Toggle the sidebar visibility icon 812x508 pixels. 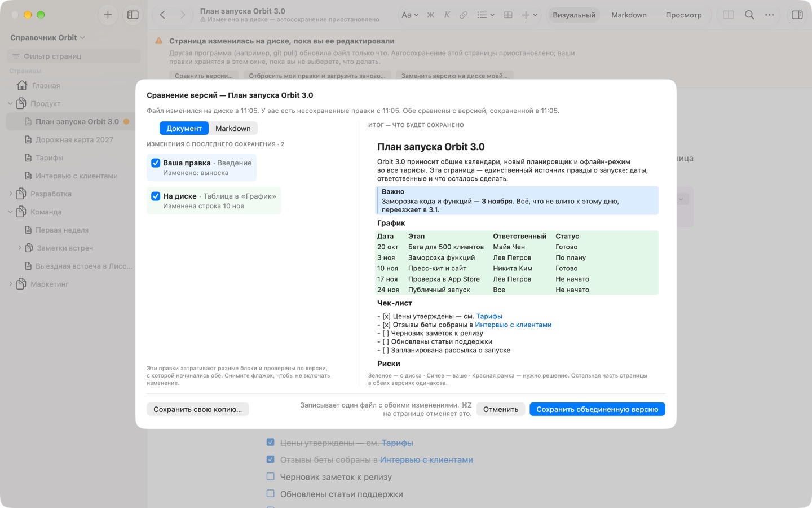click(x=133, y=15)
